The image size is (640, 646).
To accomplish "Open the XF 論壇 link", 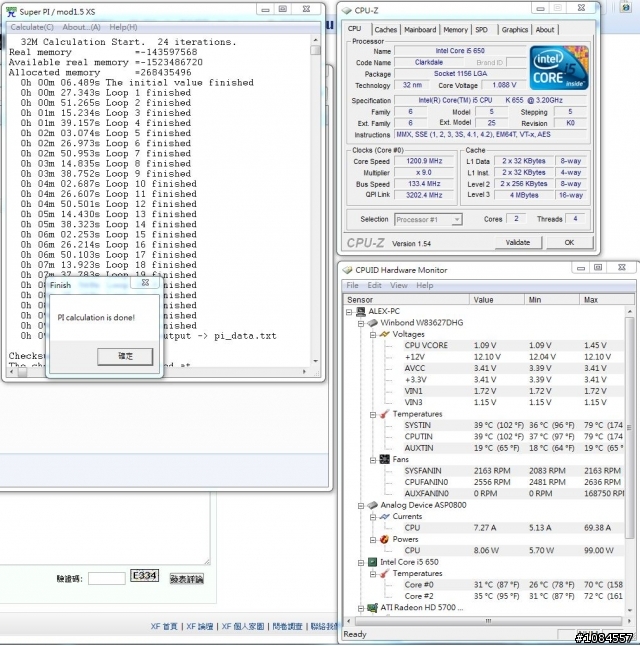I will tap(199, 626).
